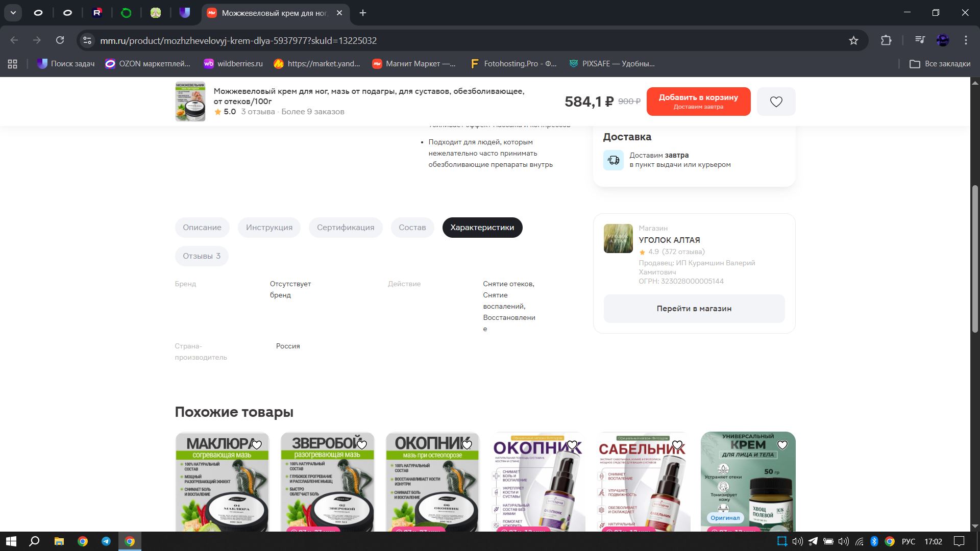Open Chrome extensions puzzle icon

click(x=886, y=40)
